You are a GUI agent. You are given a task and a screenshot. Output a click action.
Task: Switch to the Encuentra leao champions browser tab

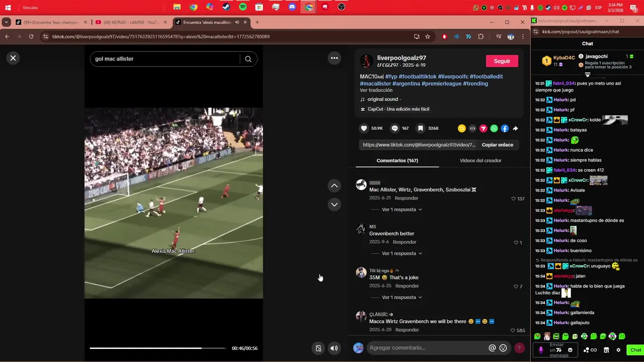tap(50, 22)
